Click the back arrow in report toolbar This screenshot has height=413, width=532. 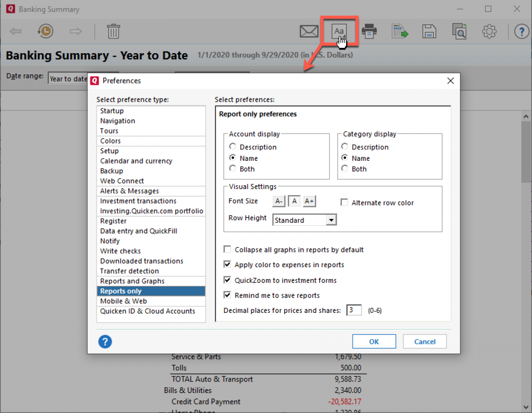tap(16, 31)
